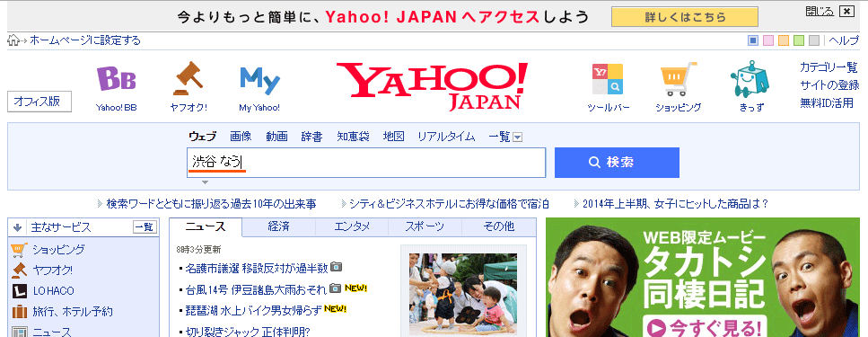This screenshot has height=337, width=868.
Task: Select the 辞書 search tab
Action: [x=311, y=137]
